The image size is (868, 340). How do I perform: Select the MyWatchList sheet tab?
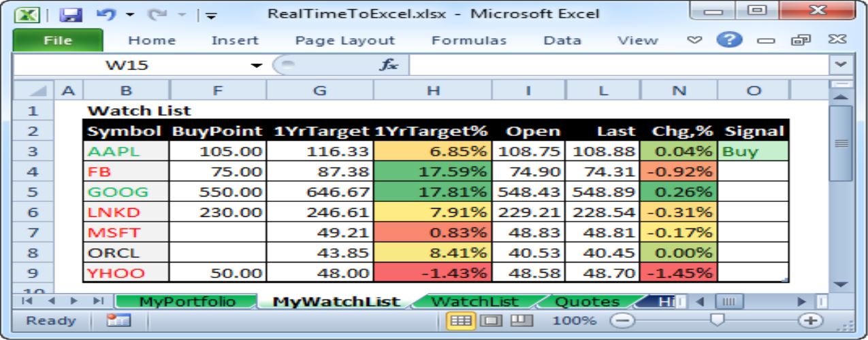336,301
